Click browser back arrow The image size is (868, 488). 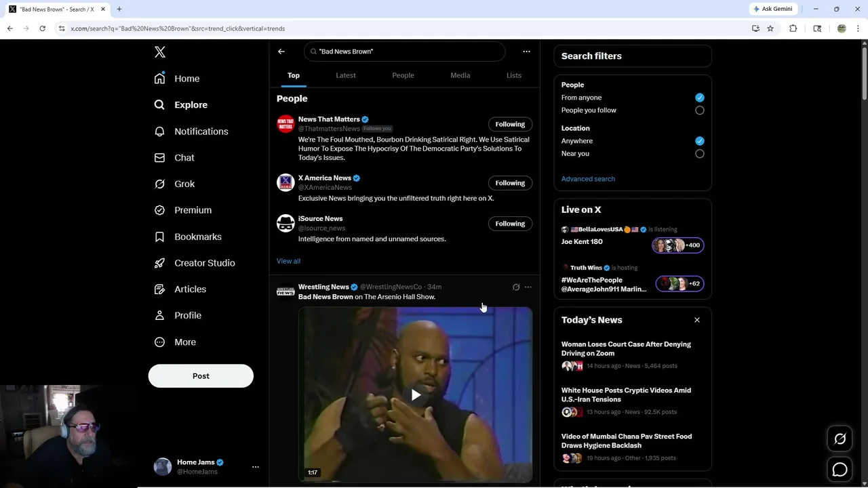9,28
